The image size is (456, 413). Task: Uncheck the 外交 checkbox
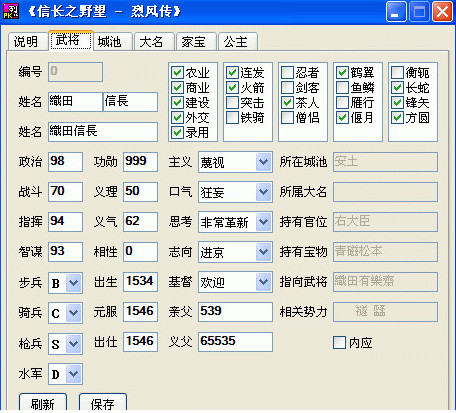tap(177, 117)
